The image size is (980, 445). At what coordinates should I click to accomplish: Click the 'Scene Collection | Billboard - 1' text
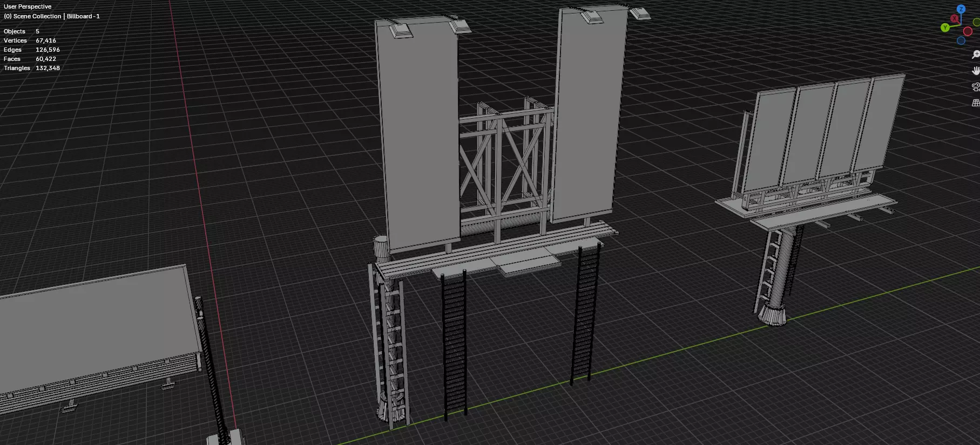57,16
